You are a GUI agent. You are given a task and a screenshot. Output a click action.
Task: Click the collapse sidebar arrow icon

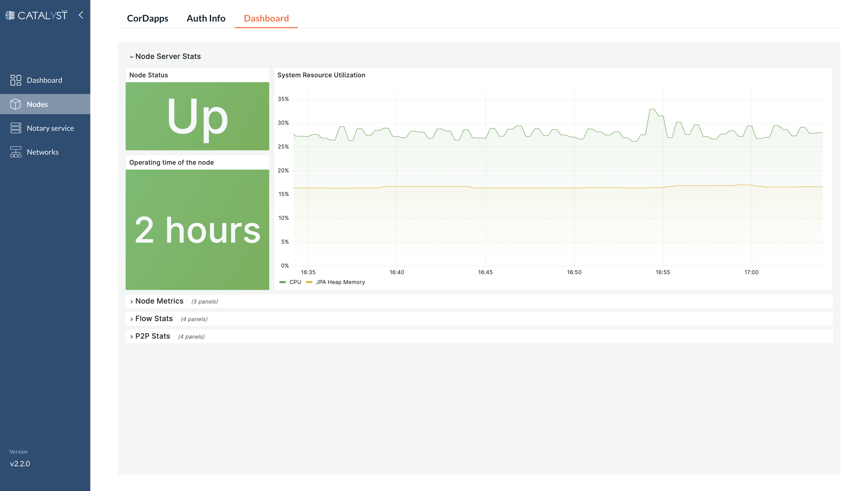(81, 15)
